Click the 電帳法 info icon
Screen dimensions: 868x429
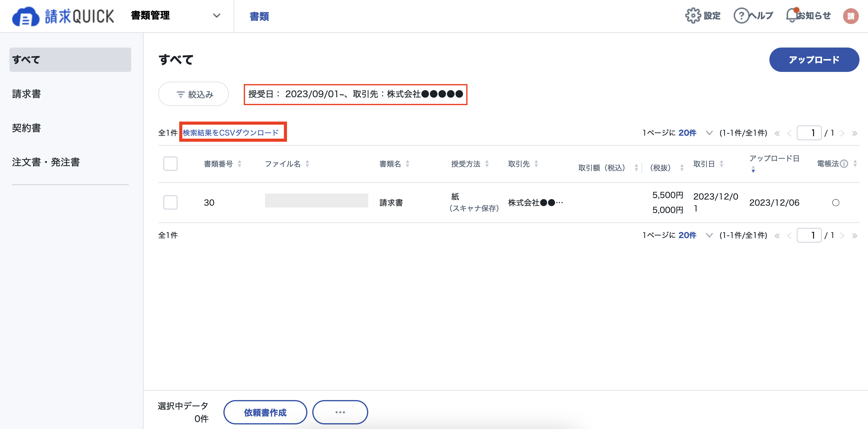click(x=844, y=164)
